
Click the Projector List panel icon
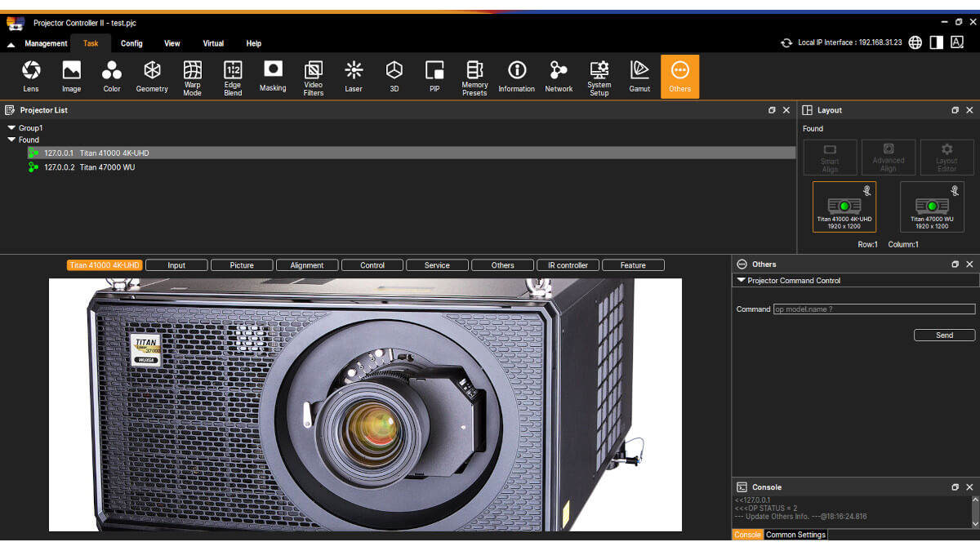[10, 110]
